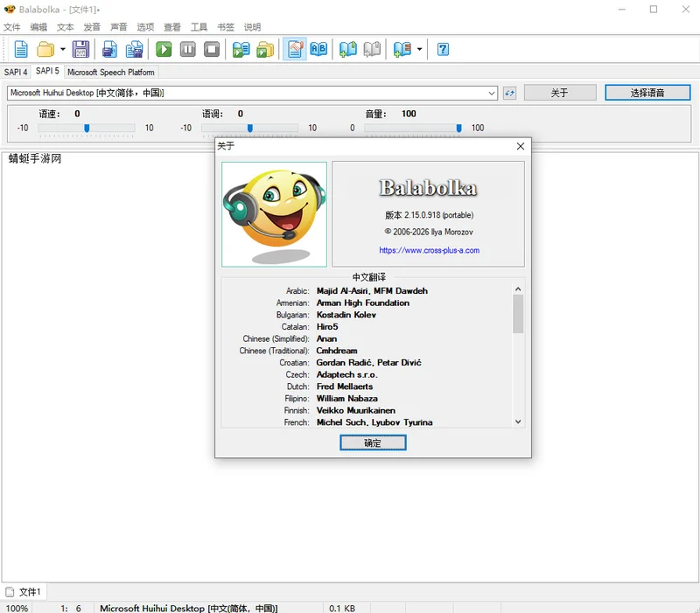The image size is (700, 613).
Task: Click the save audio file icon
Action: point(109,49)
